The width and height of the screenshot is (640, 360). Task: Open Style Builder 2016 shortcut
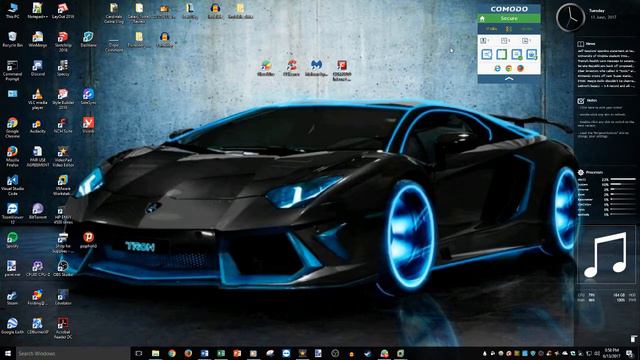[63, 99]
